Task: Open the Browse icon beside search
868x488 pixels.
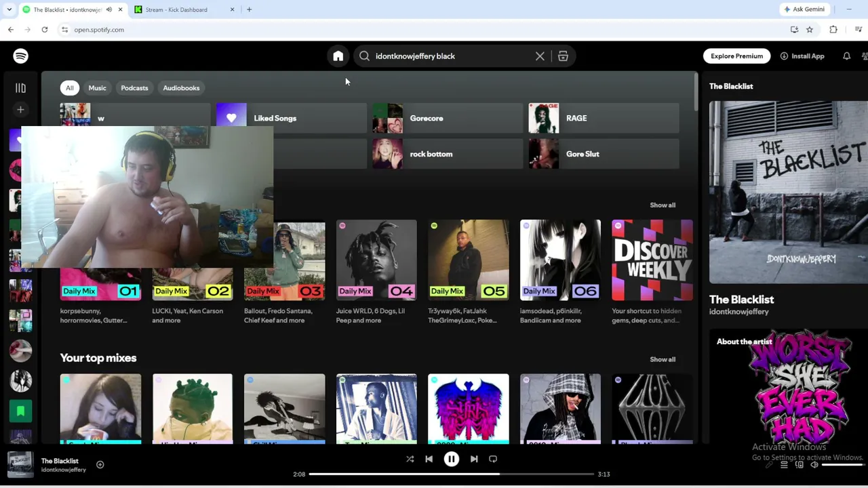Action: pos(563,56)
